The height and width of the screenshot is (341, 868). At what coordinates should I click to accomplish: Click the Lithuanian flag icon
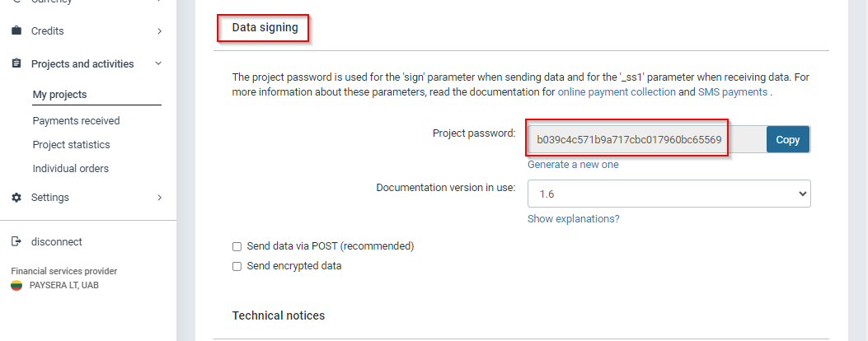(16, 286)
